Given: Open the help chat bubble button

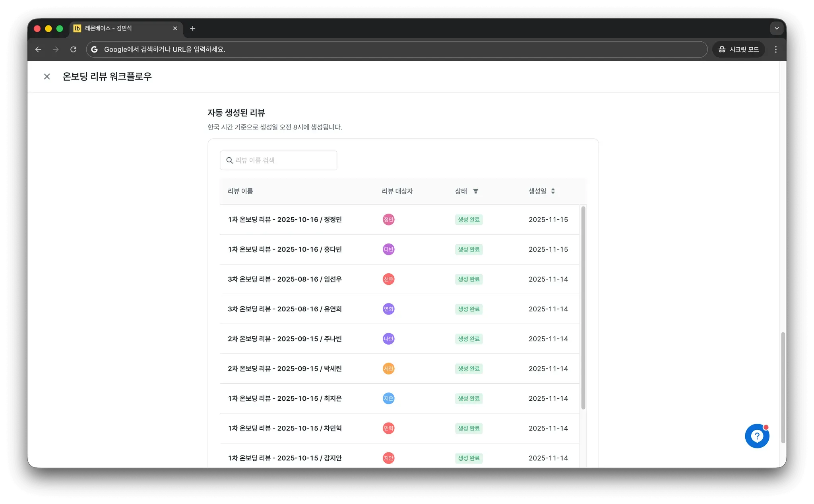Looking at the screenshot, I should [757, 436].
